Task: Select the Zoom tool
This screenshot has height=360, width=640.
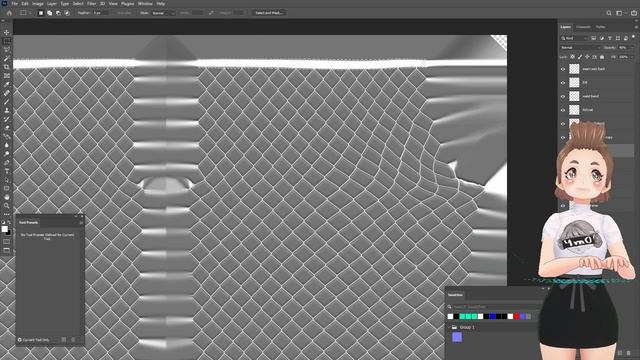Action: [7, 205]
